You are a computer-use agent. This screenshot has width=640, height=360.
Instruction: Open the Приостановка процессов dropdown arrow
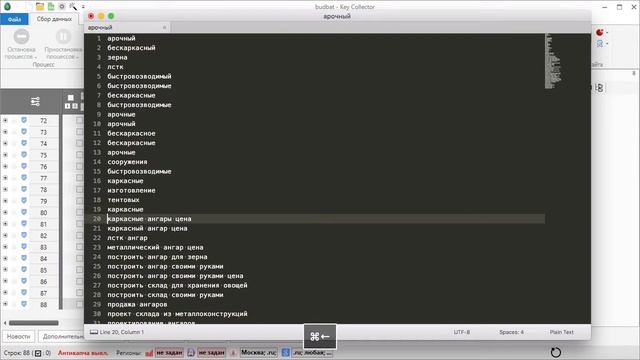pyautogui.click(x=77, y=57)
